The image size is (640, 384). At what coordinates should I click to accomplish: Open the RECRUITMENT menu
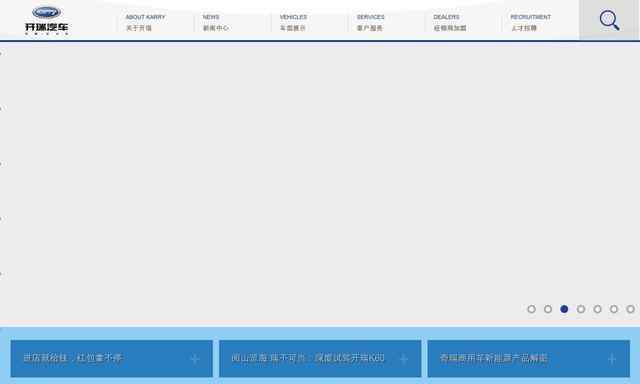tap(530, 22)
